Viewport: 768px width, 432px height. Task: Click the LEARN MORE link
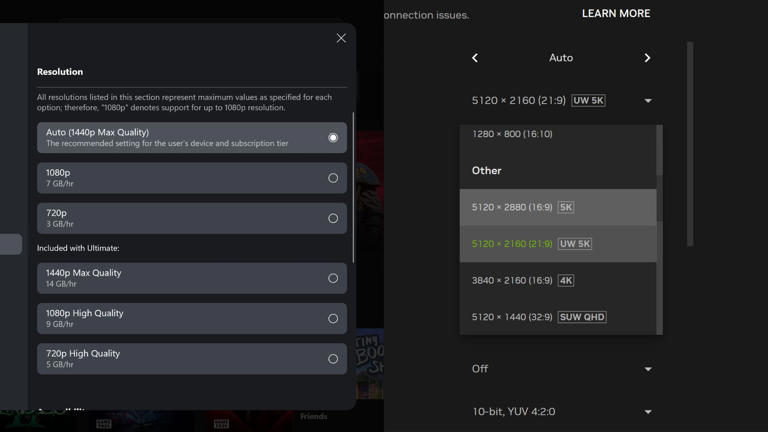point(616,14)
